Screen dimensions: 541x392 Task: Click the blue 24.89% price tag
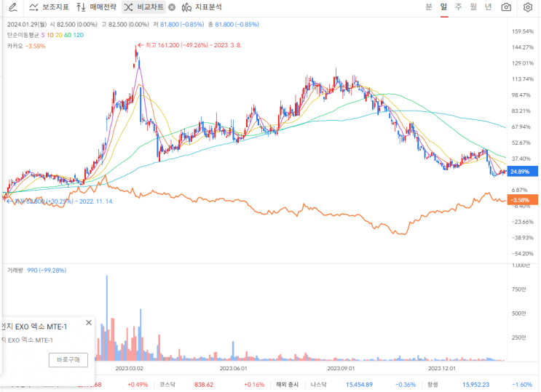[522, 172]
